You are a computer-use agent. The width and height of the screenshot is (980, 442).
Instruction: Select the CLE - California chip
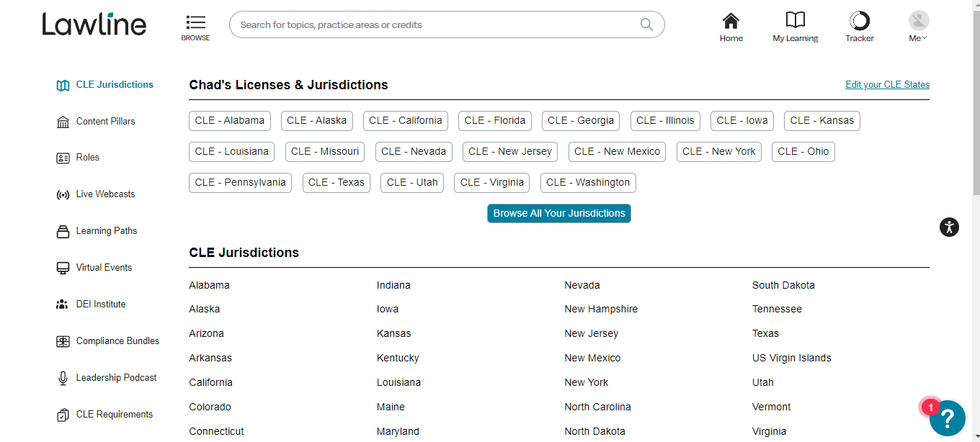click(406, 121)
